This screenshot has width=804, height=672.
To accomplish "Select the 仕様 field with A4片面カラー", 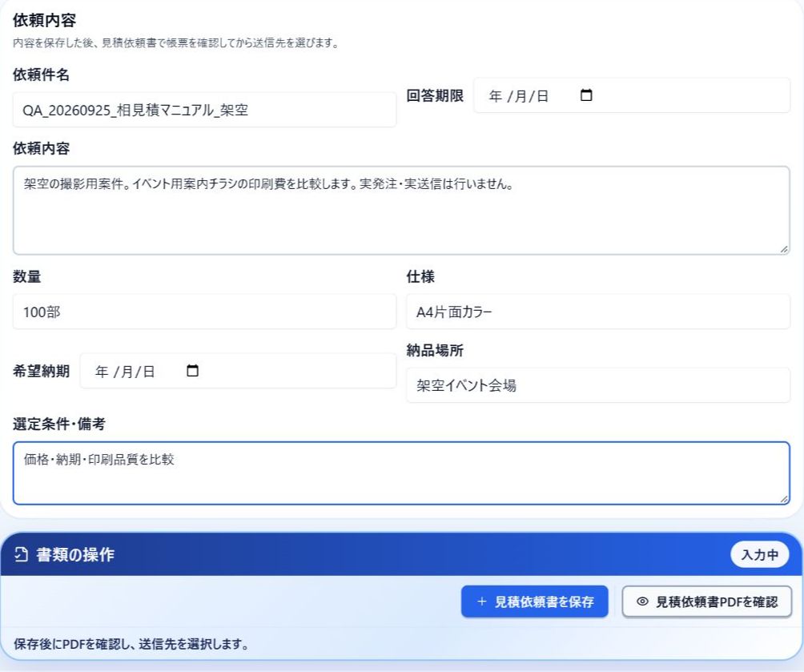I will pyautogui.click(x=598, y=312).
